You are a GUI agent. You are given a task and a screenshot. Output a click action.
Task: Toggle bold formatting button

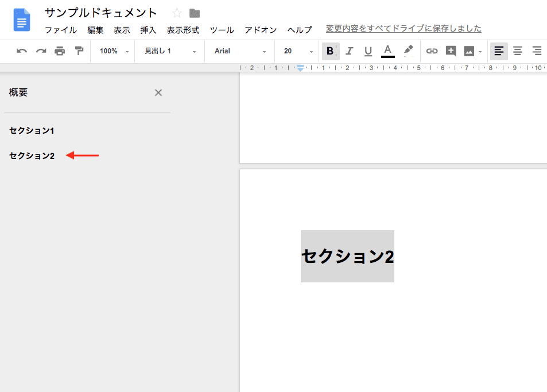331,51
